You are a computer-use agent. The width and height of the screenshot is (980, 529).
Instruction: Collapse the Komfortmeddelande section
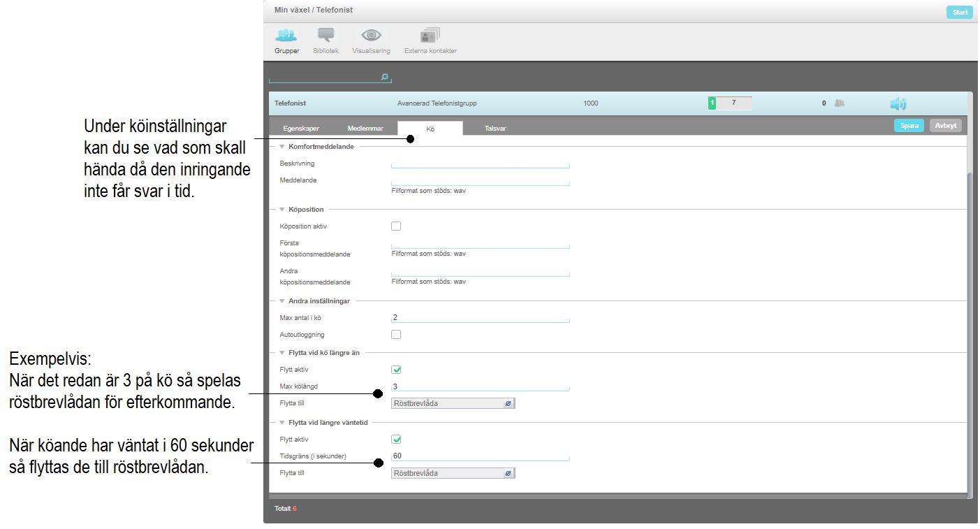[x=281, y=147]
